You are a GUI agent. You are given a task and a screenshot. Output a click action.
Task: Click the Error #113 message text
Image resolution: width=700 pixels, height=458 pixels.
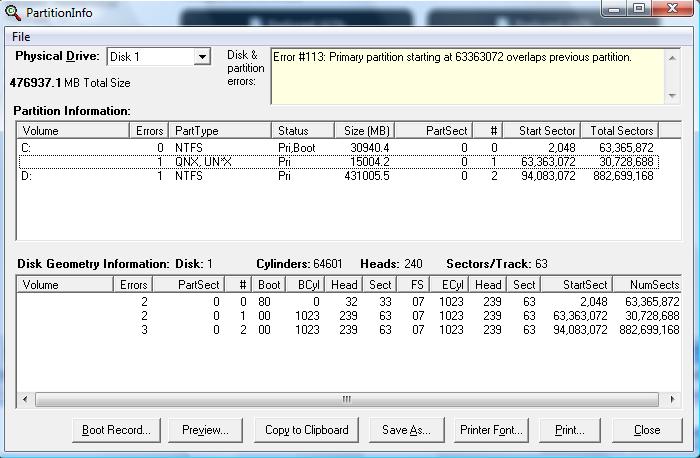point(452,57)
